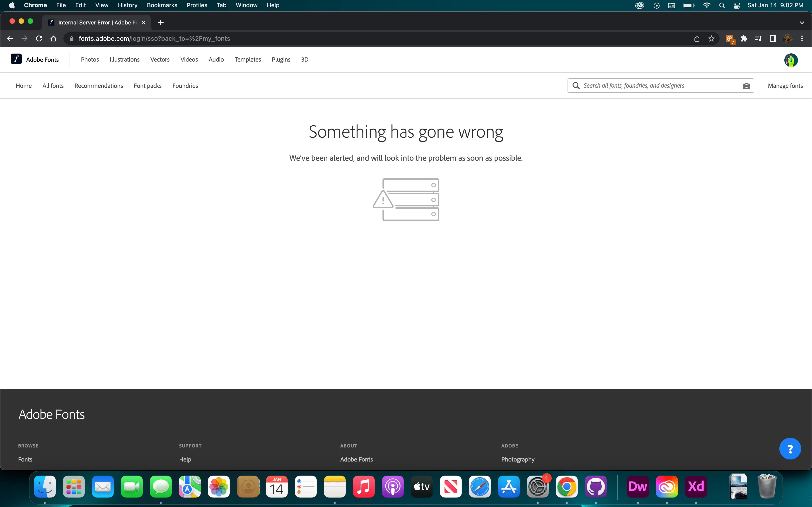
Task: Click the Help link under Support
Action: (x=185, y=459)
